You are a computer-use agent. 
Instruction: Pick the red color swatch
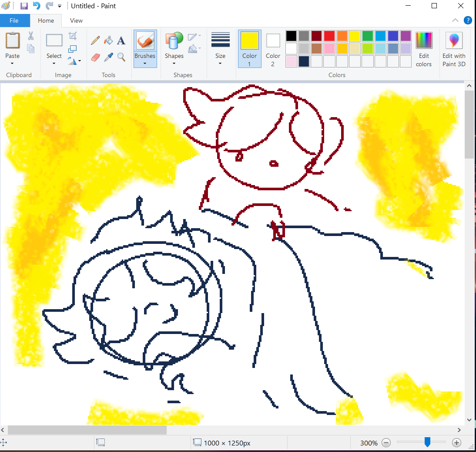(329, 36)
